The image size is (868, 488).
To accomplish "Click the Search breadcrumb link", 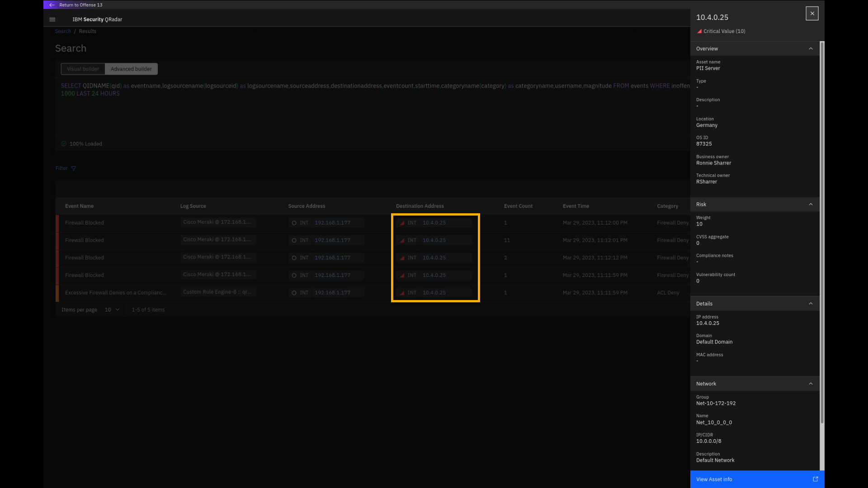I will point(63,31).
